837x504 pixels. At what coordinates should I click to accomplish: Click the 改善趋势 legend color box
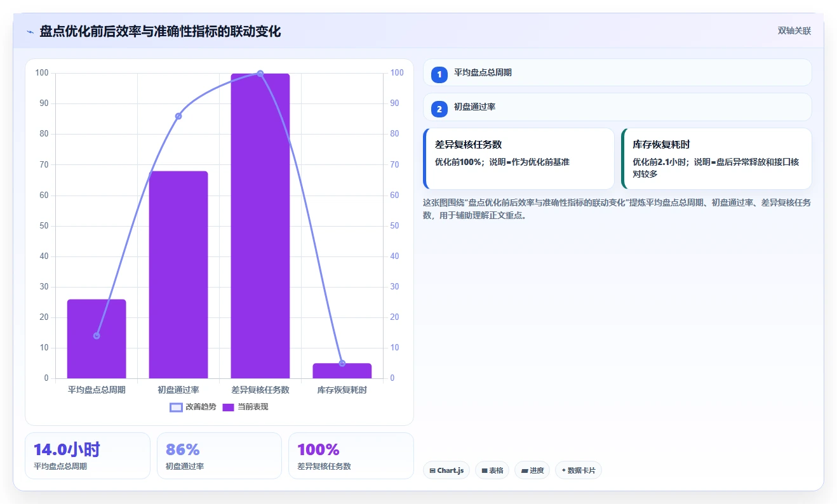point(176,407)
